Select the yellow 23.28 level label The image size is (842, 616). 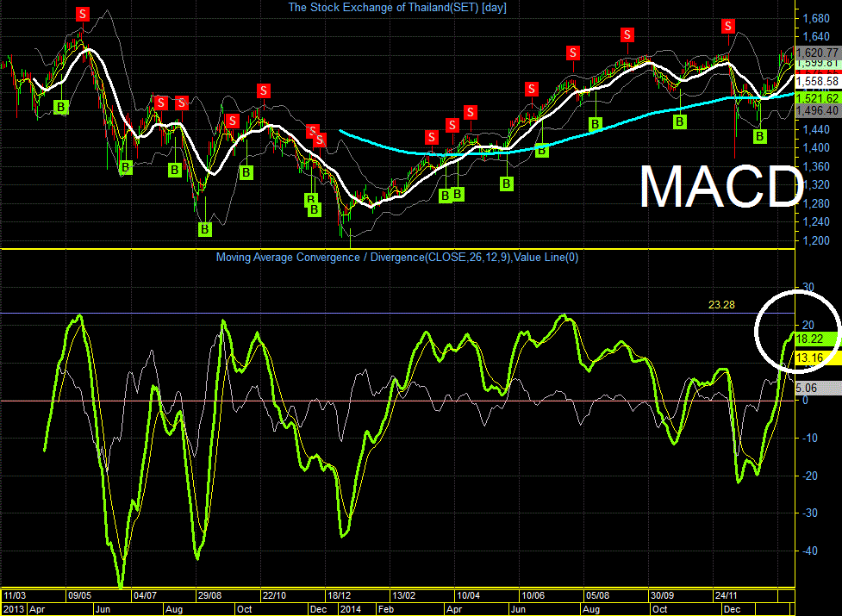(x=721, y=305)
